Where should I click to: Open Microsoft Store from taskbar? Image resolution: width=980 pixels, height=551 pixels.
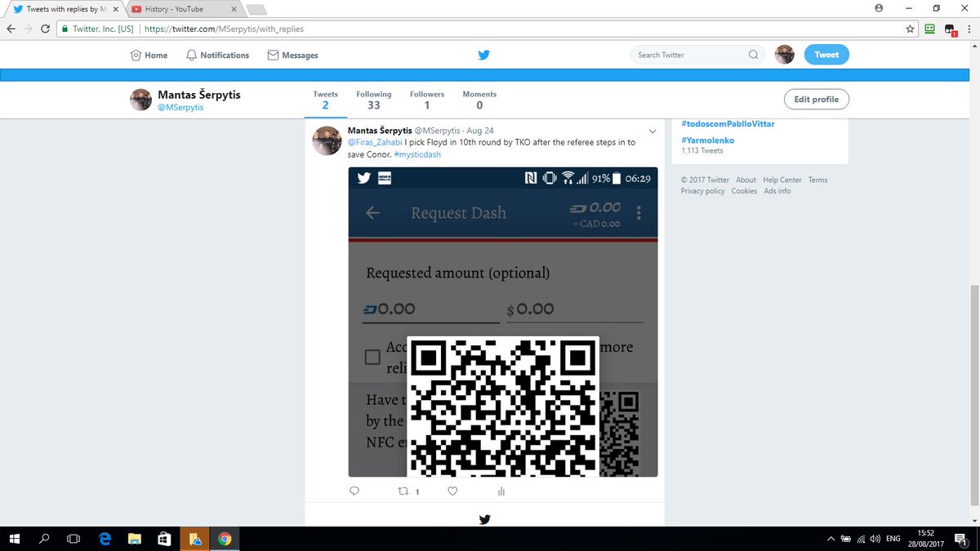[163, 539]
